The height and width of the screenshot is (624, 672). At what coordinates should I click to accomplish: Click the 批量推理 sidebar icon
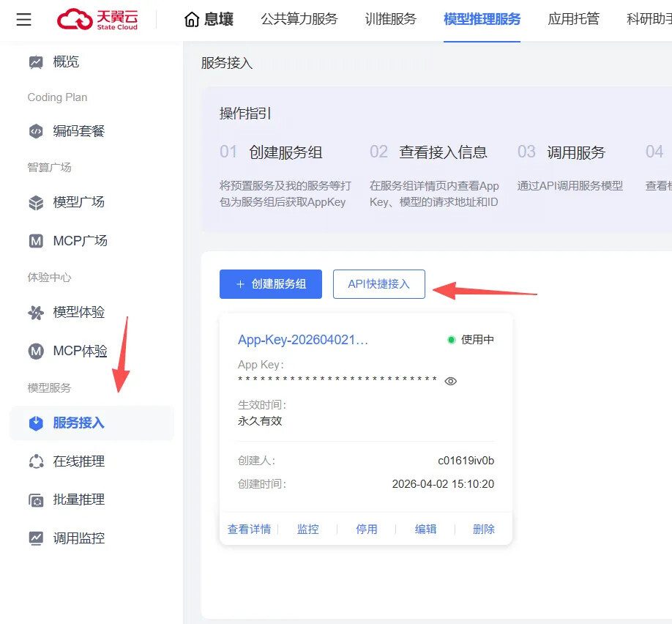(x=36, y=500)
